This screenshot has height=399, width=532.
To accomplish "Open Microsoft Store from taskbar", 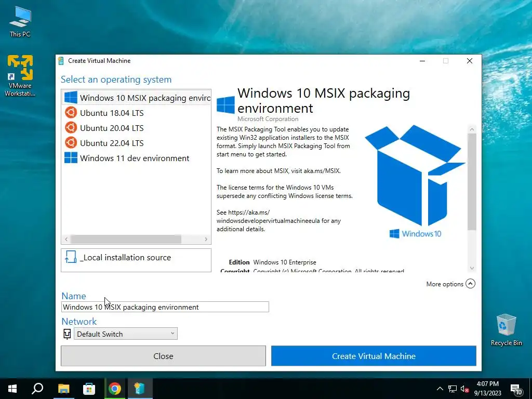I will [x=89, y=389].
